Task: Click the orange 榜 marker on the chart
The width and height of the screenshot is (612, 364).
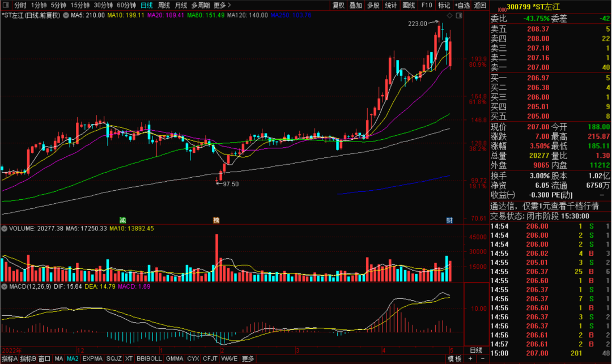Action: tap(216, 220)
